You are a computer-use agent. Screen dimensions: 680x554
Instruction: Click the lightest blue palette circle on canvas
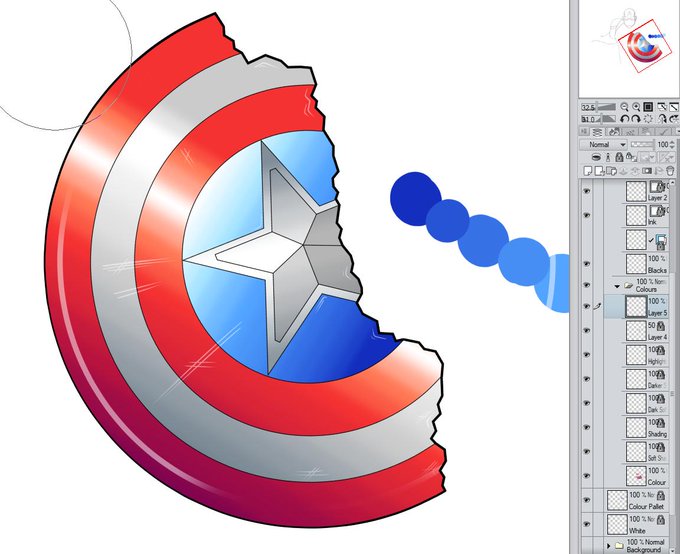pos(553,283)
